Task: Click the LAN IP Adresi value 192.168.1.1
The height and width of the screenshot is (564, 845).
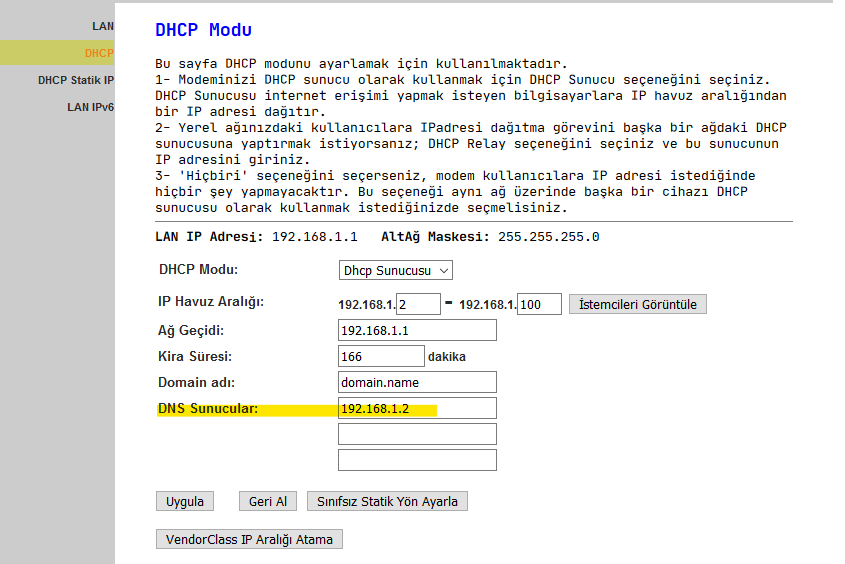Action: (315, 237)
